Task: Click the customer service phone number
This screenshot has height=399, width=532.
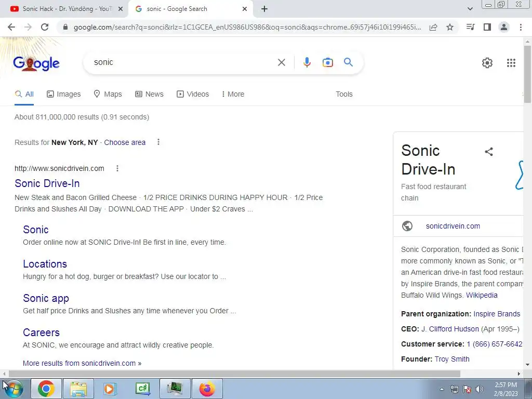Action: [x=495, y=344]
